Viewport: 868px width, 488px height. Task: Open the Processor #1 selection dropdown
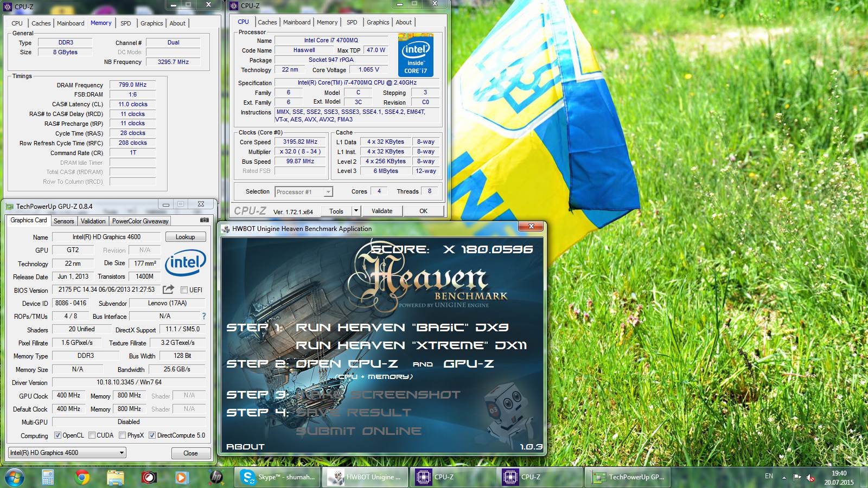(x=304, y=192)
